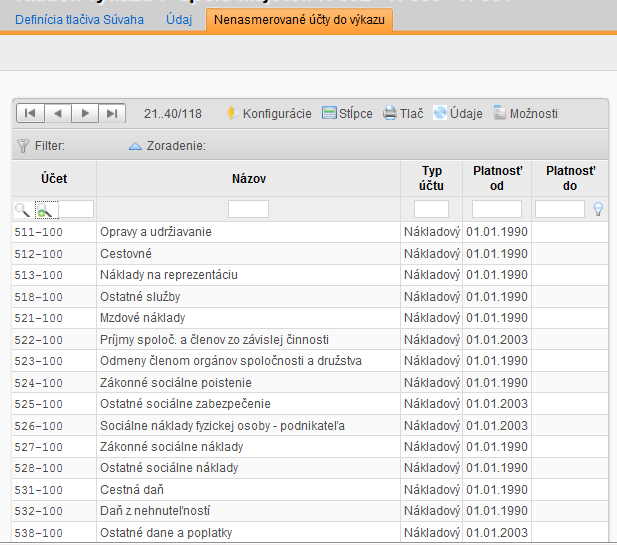The width and height of the screenshot is (617, 545).
Task: Open Údaje data menu
Action: click(x=458, y=114)
